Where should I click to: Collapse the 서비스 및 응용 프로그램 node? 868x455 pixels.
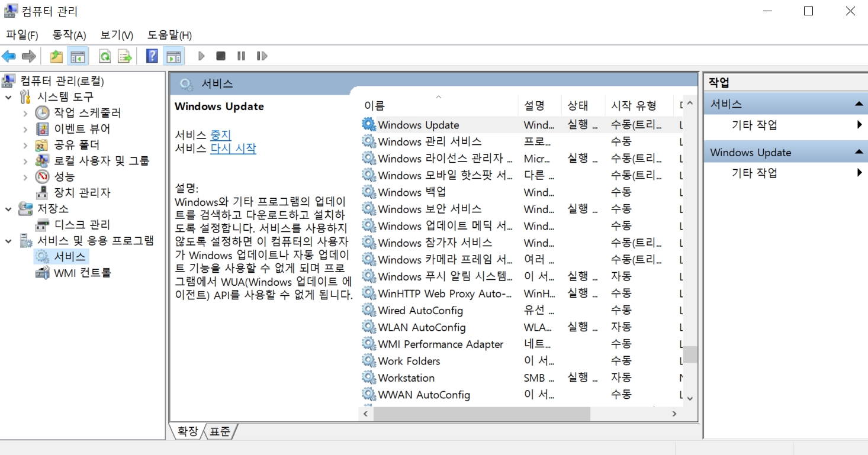(x=8, y=240)
